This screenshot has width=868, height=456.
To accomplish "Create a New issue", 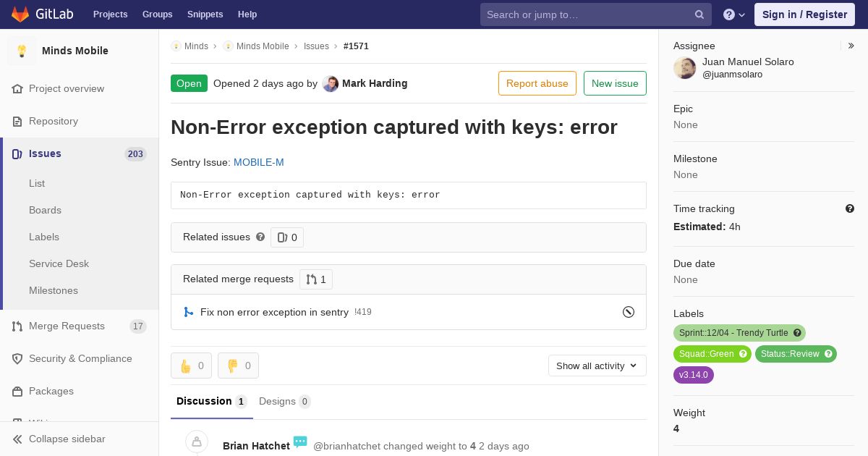I will click(615, 83).
